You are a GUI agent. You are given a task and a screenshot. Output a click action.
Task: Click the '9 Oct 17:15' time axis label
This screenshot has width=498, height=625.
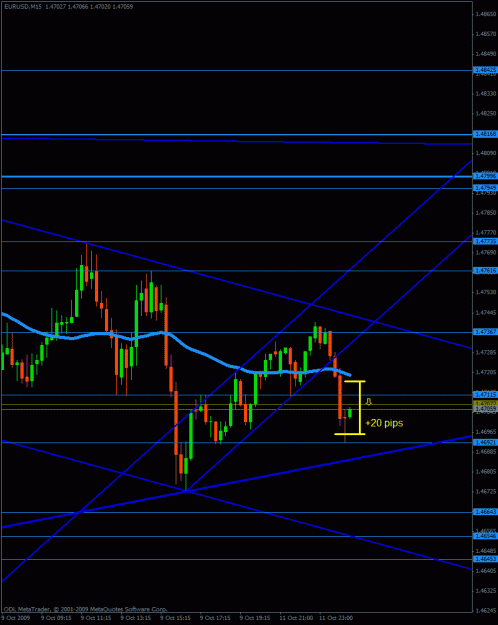217,618
